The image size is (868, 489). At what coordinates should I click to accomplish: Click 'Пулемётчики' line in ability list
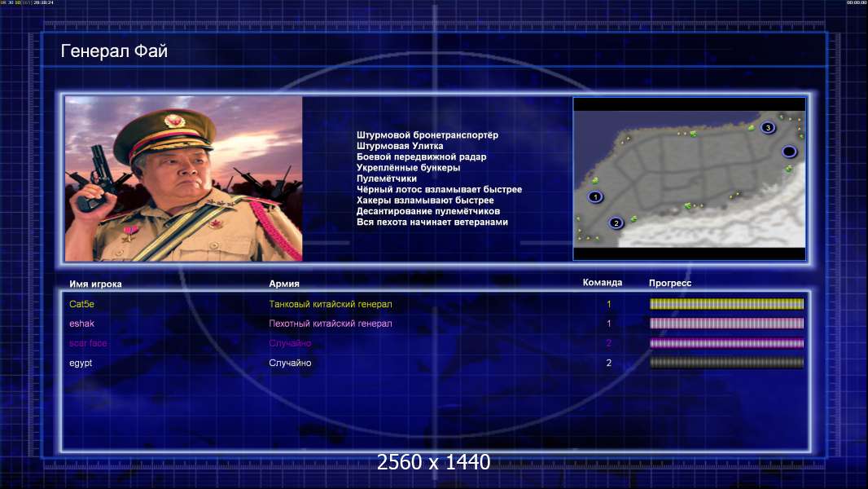(x=387, y=178)
